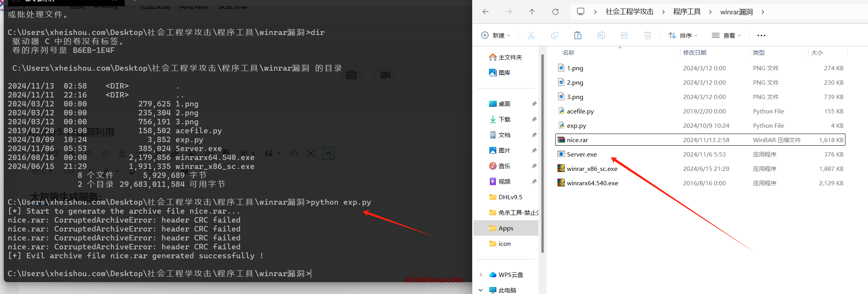Select winrar漏洞 breadcrumb segment
868x294 pixels.
click(x=736, y=12)
